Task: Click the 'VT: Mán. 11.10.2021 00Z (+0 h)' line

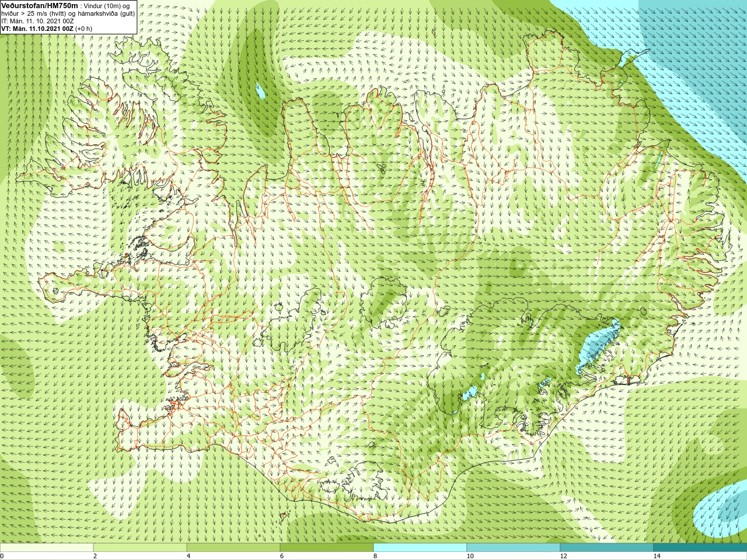Action: (47, 28)
